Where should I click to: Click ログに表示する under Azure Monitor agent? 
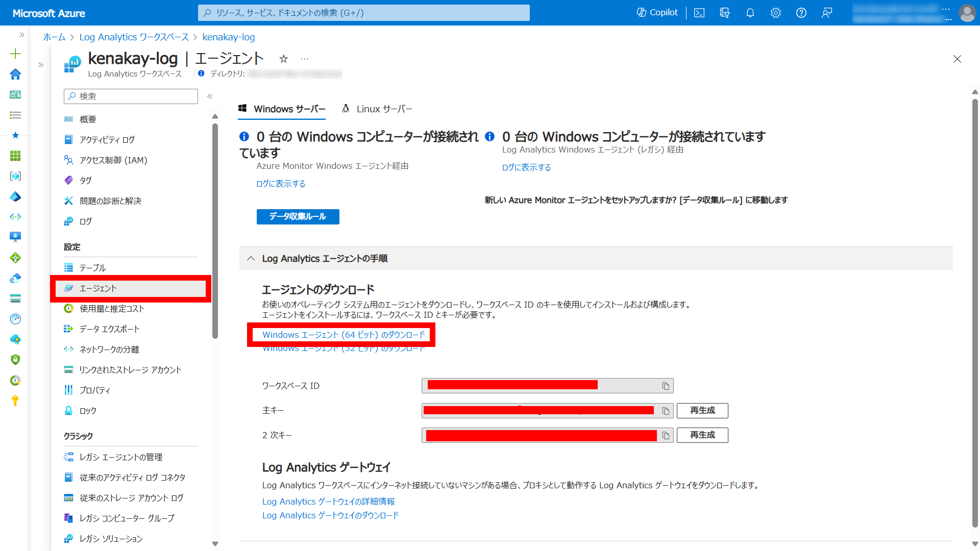(281, 184)
